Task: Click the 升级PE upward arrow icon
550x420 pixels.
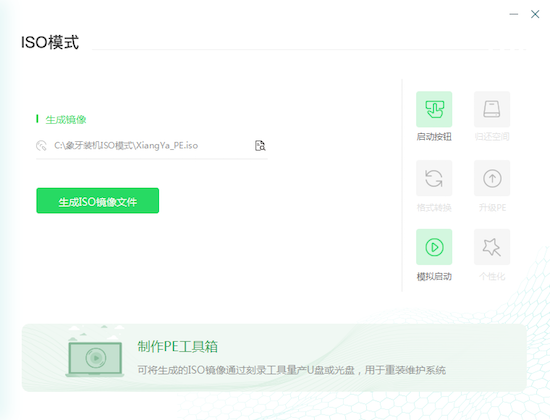Action: coord(492,178)
